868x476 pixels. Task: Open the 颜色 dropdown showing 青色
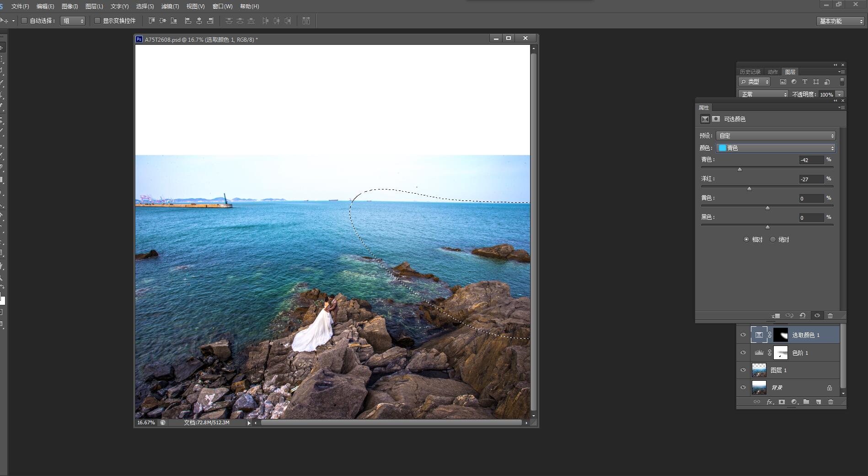point(776,148)
